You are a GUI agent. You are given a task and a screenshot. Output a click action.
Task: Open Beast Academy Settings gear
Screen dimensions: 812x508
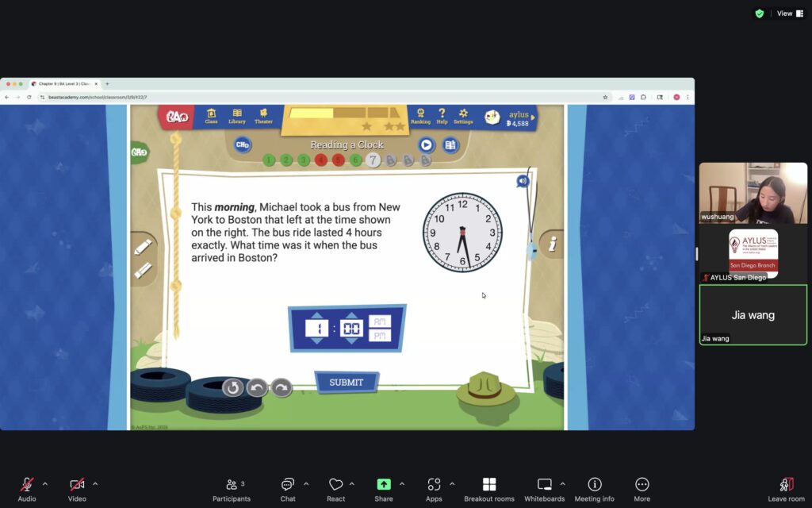(463, 116)
